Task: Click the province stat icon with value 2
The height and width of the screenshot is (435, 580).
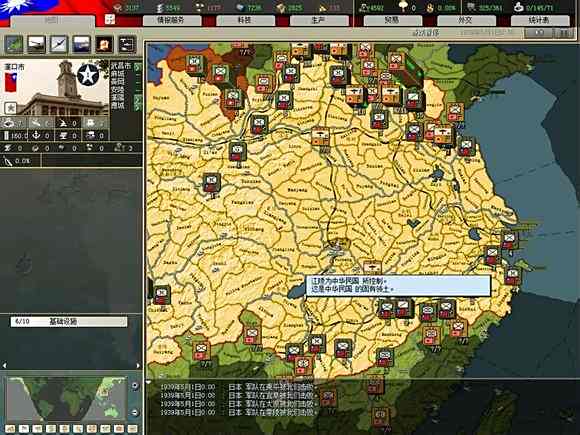Action: coord(119,148)
